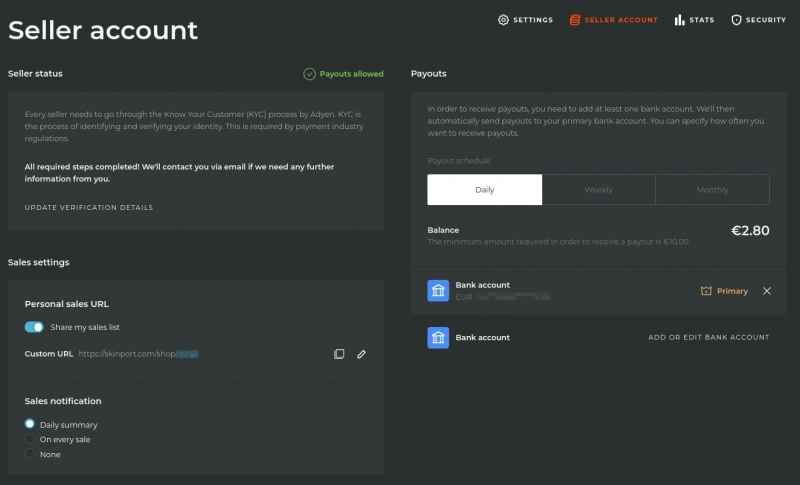Click the Seller account page heading
The height and width of the screenshot is (485, 800).
pyautogui.click(x=103, y=30)
